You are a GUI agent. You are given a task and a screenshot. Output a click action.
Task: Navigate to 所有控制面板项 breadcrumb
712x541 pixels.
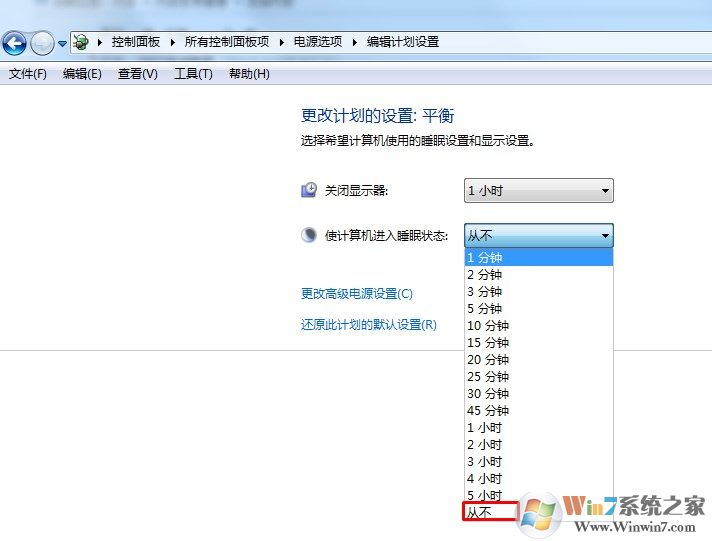click(x=227, y=42)
